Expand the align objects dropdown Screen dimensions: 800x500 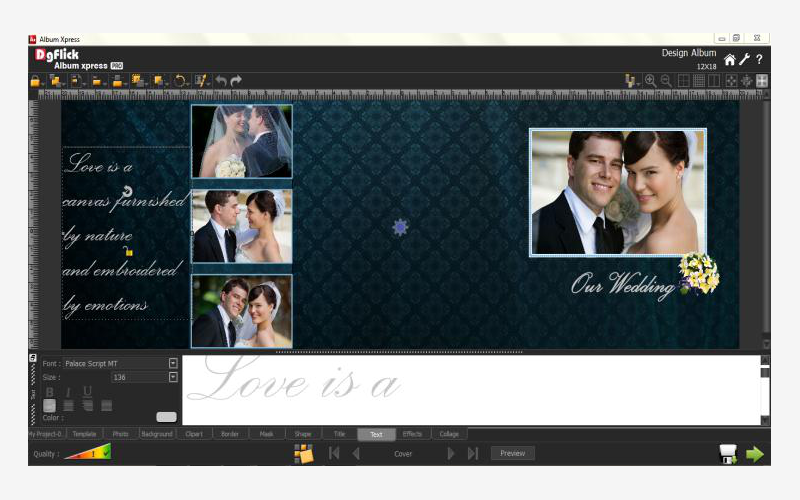(x=638, y=84)
